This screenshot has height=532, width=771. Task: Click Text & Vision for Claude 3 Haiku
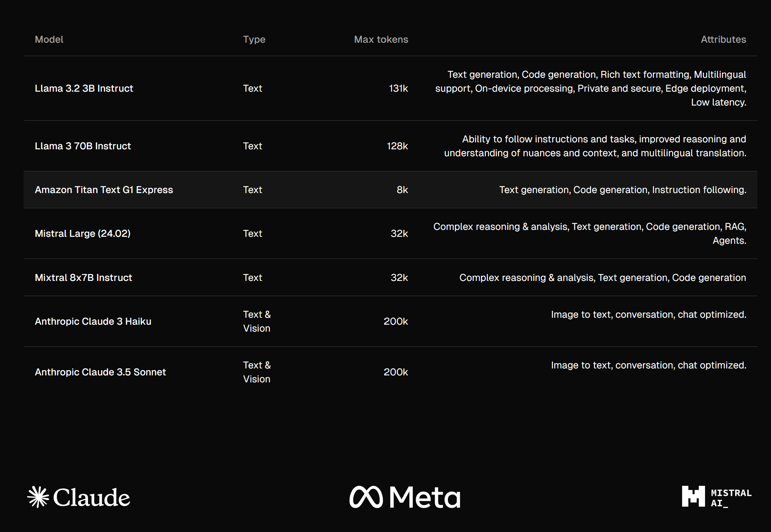coord(257,321)
